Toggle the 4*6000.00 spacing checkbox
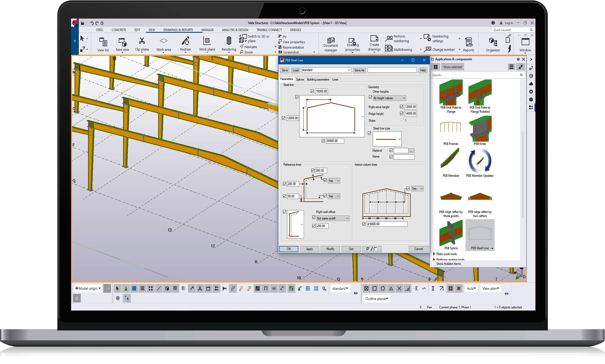605x364 pixels. click(364, 224)
